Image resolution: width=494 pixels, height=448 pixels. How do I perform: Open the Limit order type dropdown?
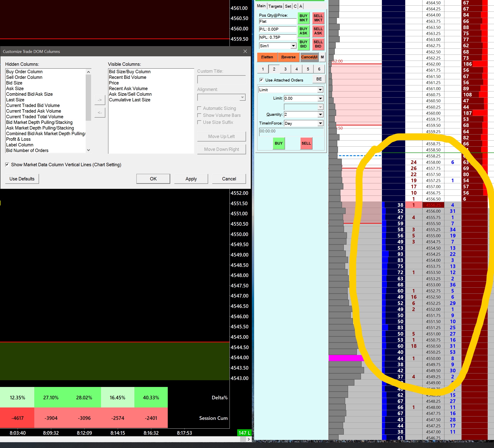coord(320,90)
